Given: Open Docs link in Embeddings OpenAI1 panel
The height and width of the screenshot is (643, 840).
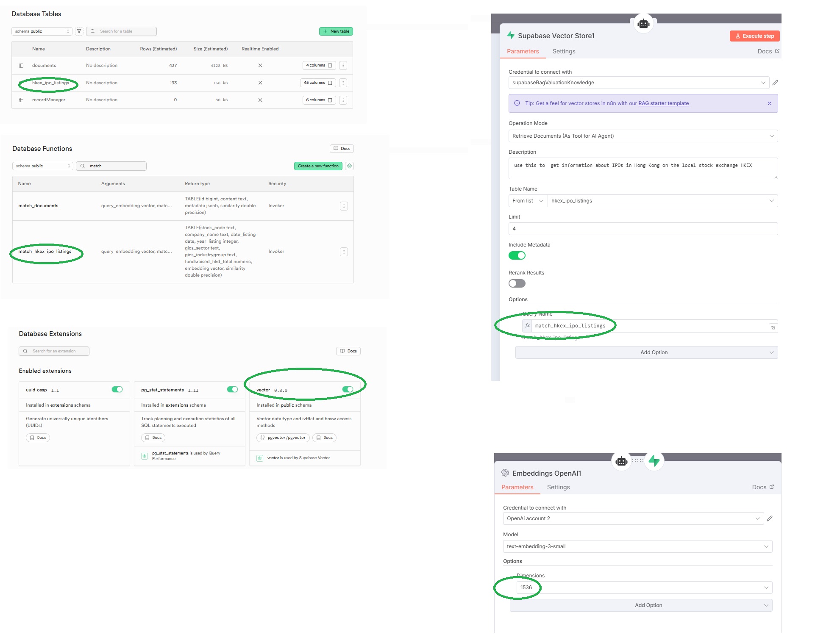Looking at the screenshot, I should click(x=763, y=487).
